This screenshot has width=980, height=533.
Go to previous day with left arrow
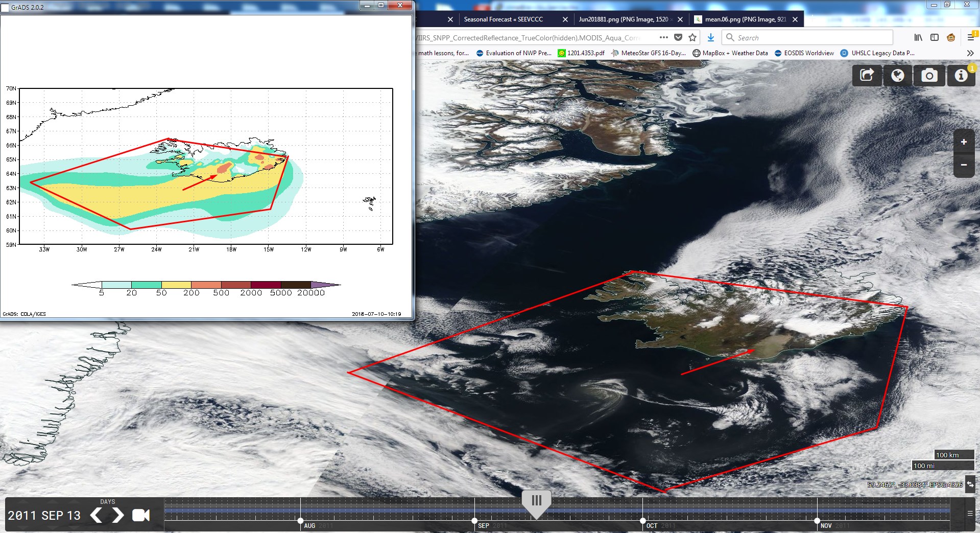(96, 515)
